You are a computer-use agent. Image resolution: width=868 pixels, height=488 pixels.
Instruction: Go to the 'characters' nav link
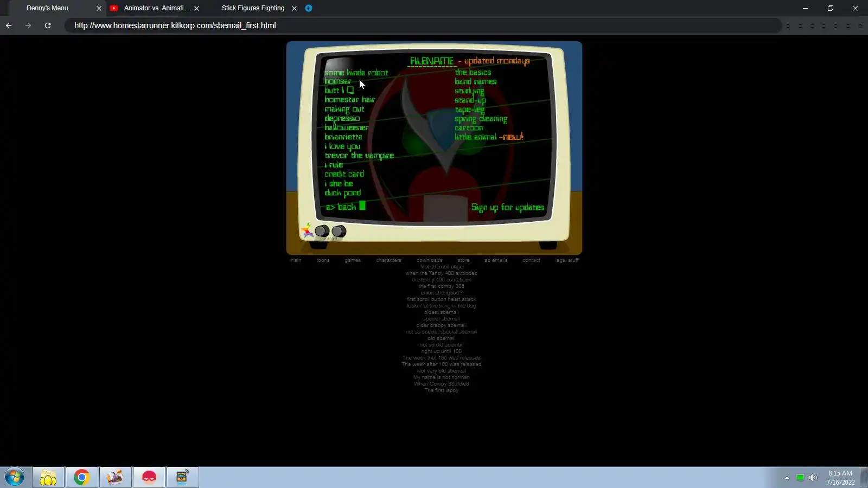(x=388, y=260)
